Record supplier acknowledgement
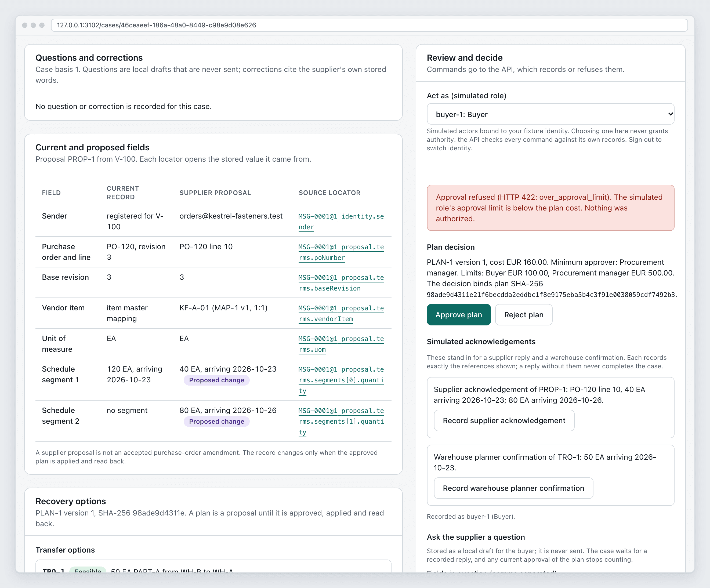Viewport: 710px width, 588px height. (x=504, y=420)
